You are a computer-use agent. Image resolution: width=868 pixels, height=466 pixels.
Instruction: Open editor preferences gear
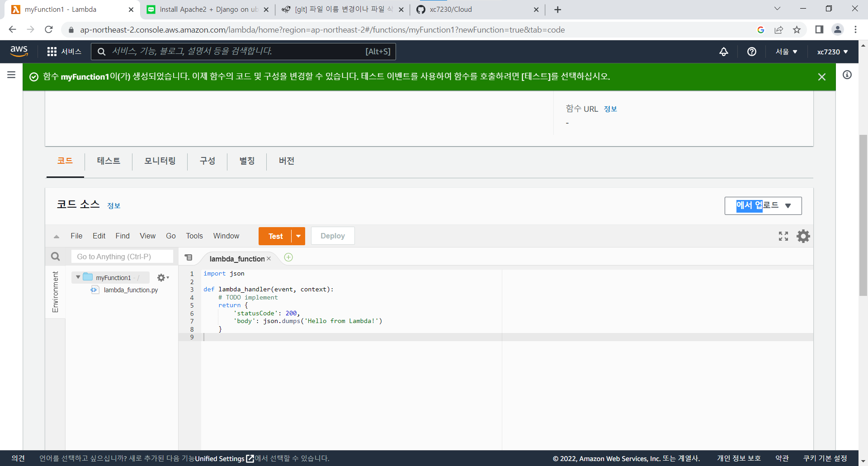click(803, 236)
